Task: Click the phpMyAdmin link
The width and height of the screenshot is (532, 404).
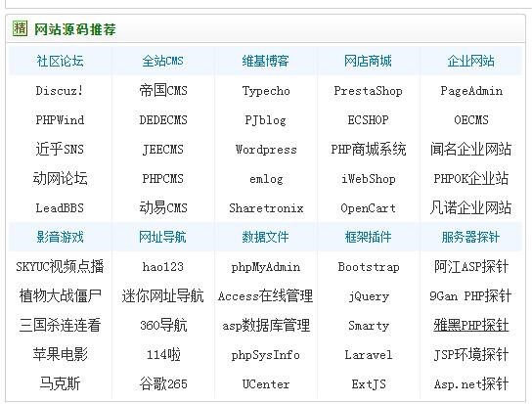Action: [x=266, y=267]
